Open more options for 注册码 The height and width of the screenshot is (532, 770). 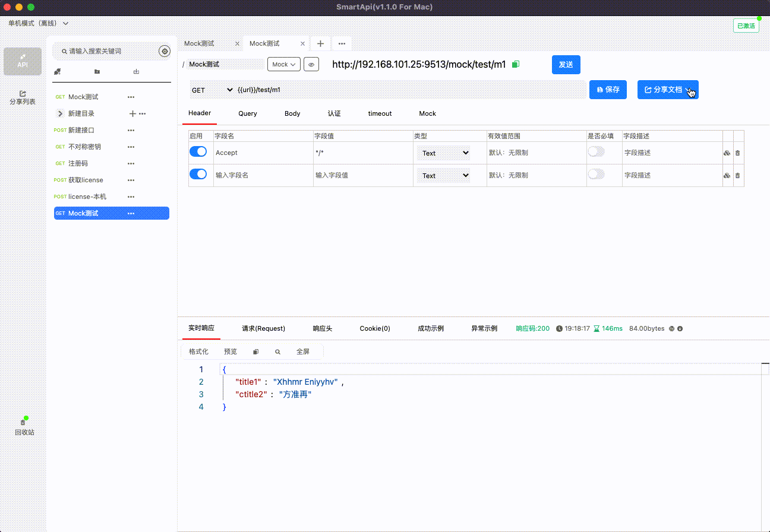click(131, 163)
